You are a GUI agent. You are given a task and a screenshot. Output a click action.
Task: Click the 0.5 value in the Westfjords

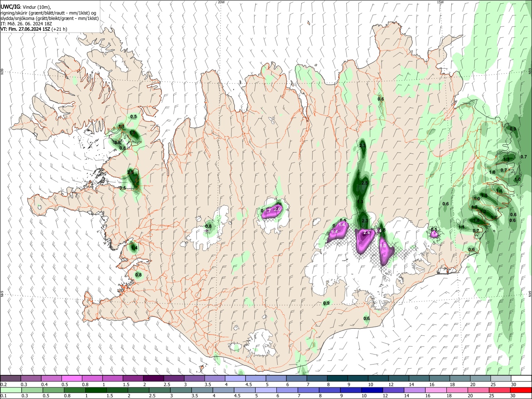133,117
